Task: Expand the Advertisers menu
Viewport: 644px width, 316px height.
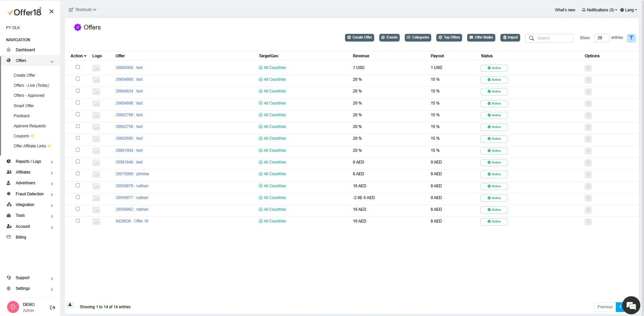Action: pyautogui.click(x=52, y=184)
